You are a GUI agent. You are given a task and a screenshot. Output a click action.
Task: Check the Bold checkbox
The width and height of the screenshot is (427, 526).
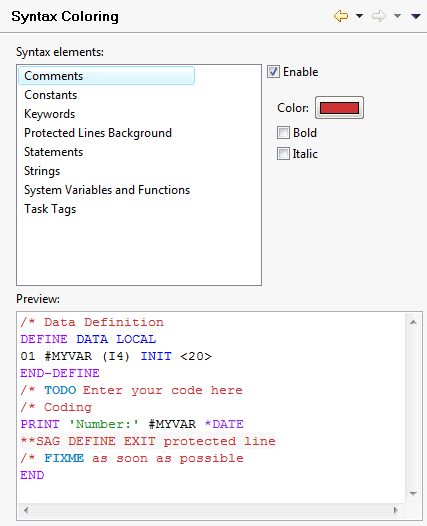[x=283, y=133]
